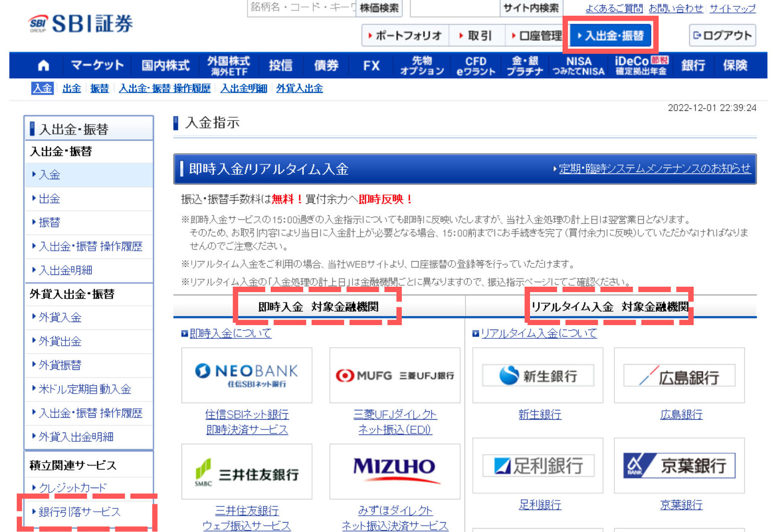Open 三菱UFJダイレクト ネット振込(EDI) link
Screen dimensions: 776x532
pyautogui.click(x=395, y=422)
